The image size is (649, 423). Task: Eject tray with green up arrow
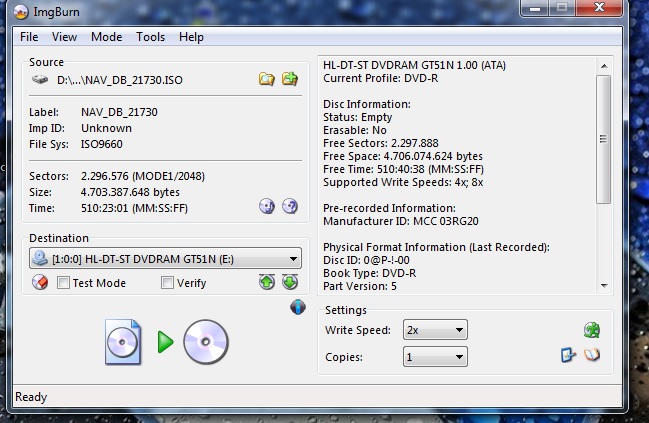[267, 282]
